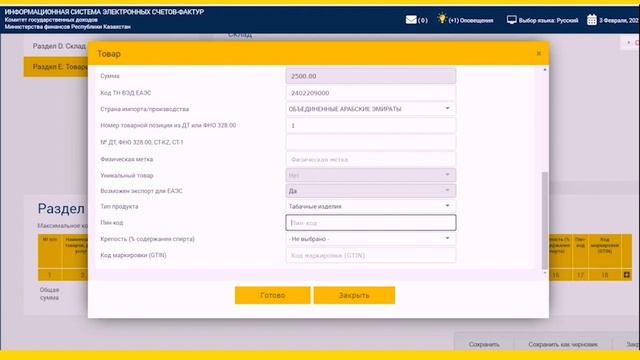Click the Готово button
640x360 pixels.
click(272, 295)
